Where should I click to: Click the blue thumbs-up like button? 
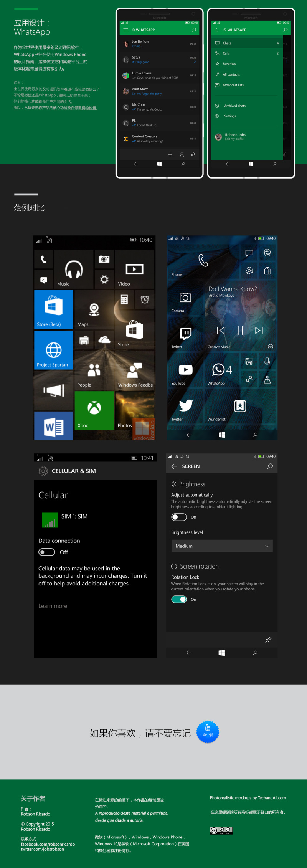point(208,732)
